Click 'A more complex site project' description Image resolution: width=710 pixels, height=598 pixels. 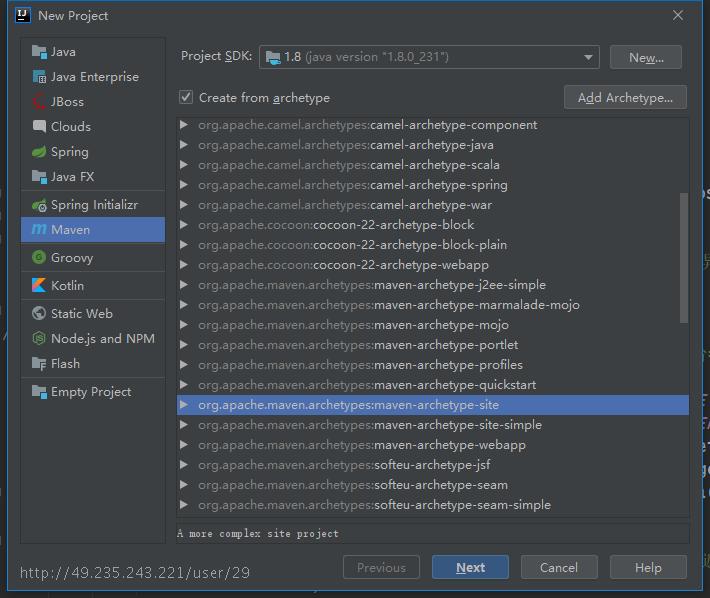[258, 534]
